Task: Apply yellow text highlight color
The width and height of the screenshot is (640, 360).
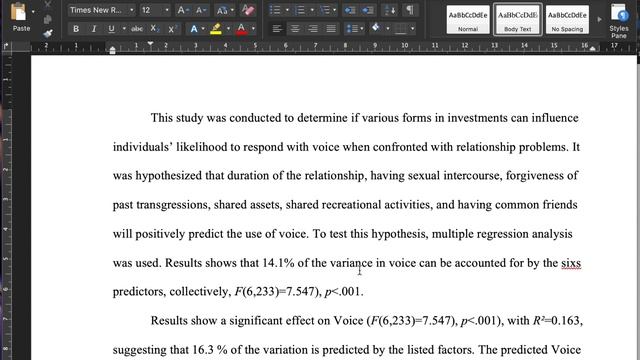Action: click(x=216, y=29)
